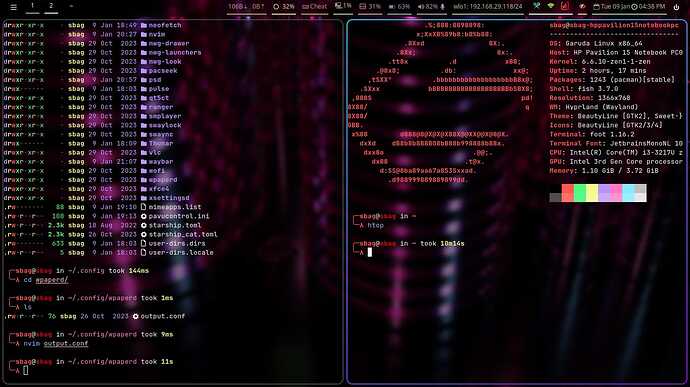Click the vlc directory name
This screenshot has height=387, width=690.
[x=155, y=153]
